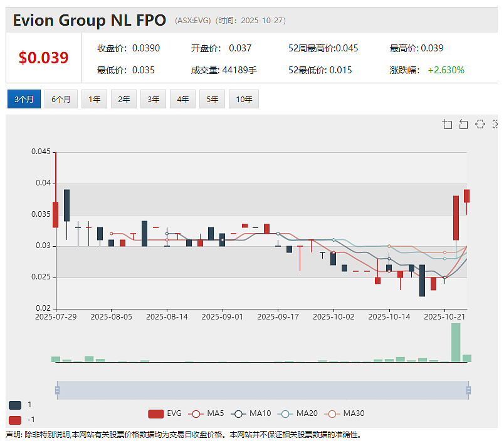This screenshot has height=446, width=504.
Task: Click the 0.045 y-axis label
Action: pos(41,152)
